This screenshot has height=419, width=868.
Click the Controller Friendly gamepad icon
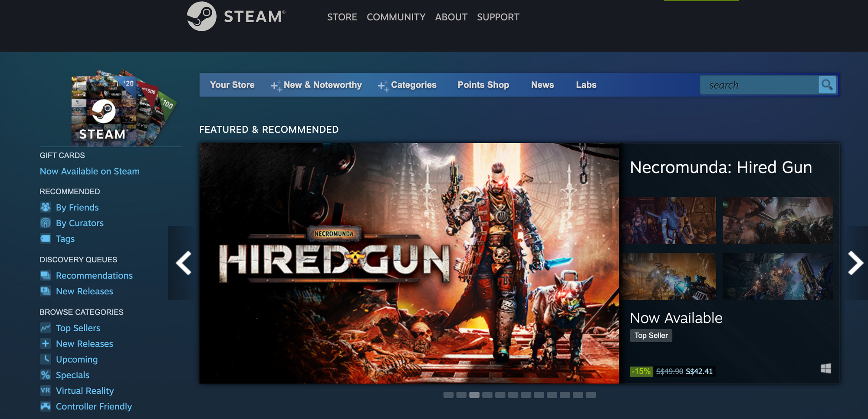pyautogui.click(x=46, y=406)
